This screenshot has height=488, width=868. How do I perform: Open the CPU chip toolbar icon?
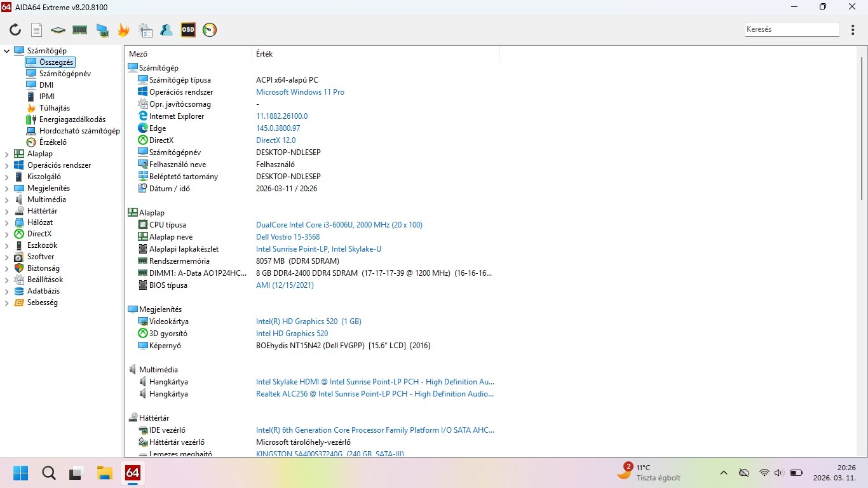point(58,30)
